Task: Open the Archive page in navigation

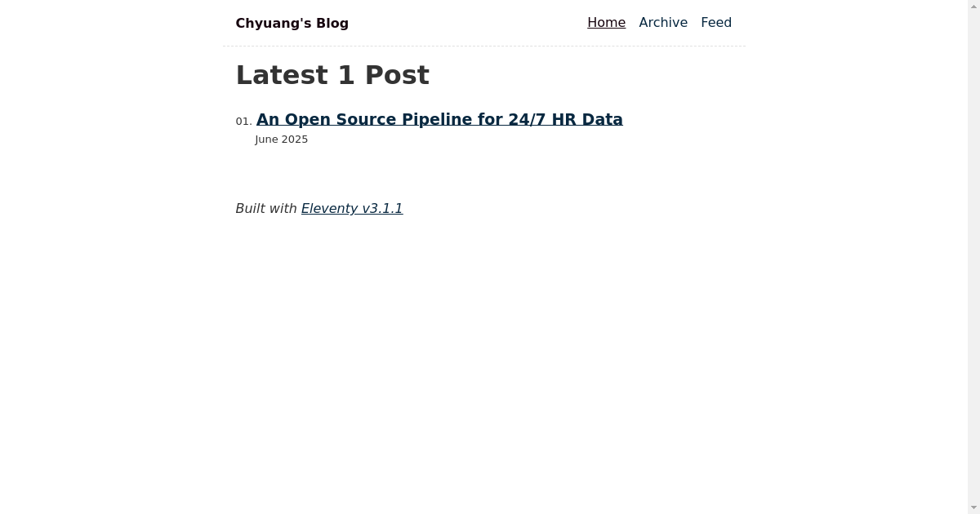Action: [x=663, y=23]
